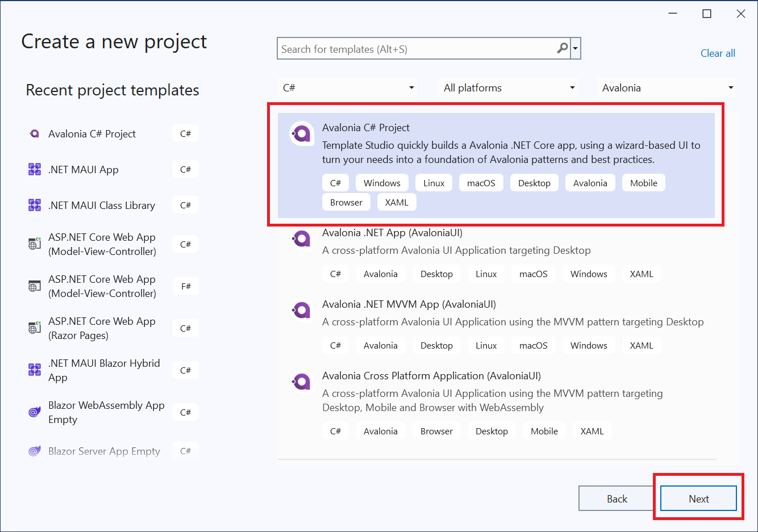Viewport: 758px width, 532px height.
Task: Click the Avalonia .NET App logo icon
Action: pyautogui.click(x=301, y=238)
